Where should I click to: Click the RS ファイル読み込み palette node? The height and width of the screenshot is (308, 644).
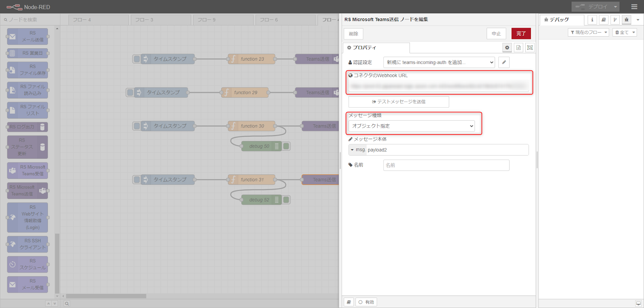27,90
